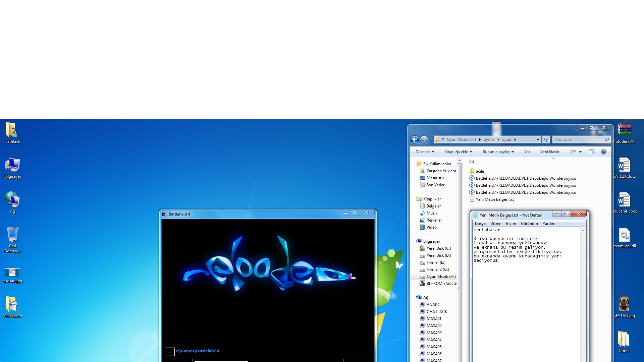Select BD-ROM Sürücüsü drive
This screenshot has width=644, height=362.
coord(438,284)
